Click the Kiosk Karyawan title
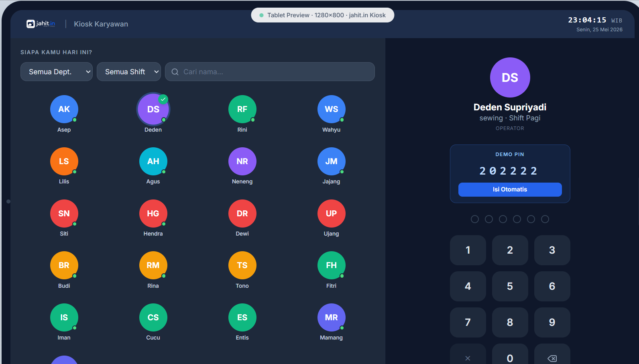The height and width of the screenshot is (364, 639). (101, 24)
